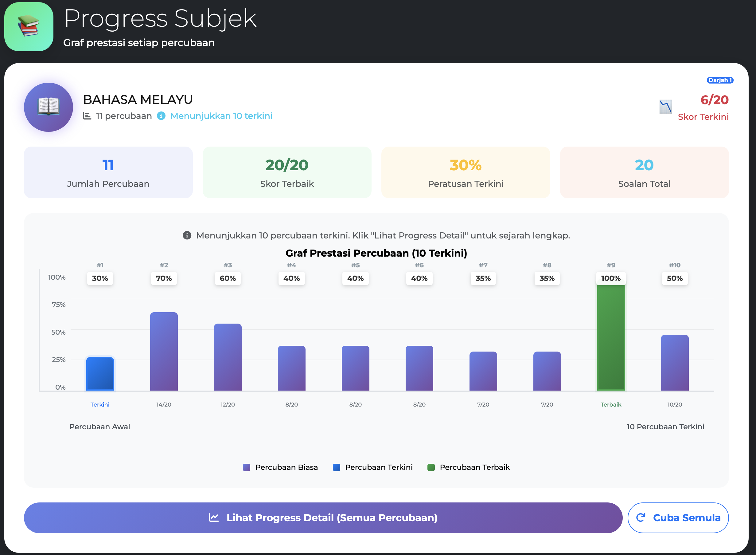Select the Bahasa Melayu open book icon
The image size is (756, 555).
[48, 107]
